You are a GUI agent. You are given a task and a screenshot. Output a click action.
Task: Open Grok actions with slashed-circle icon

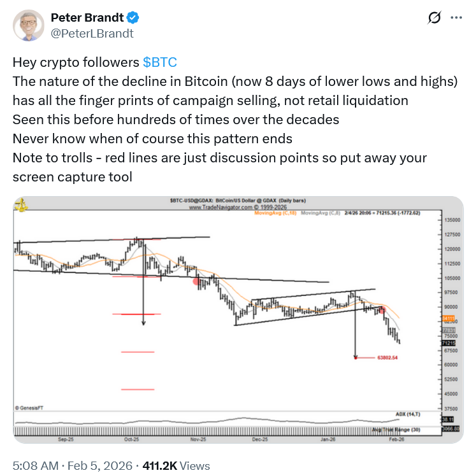coord(434,18)
